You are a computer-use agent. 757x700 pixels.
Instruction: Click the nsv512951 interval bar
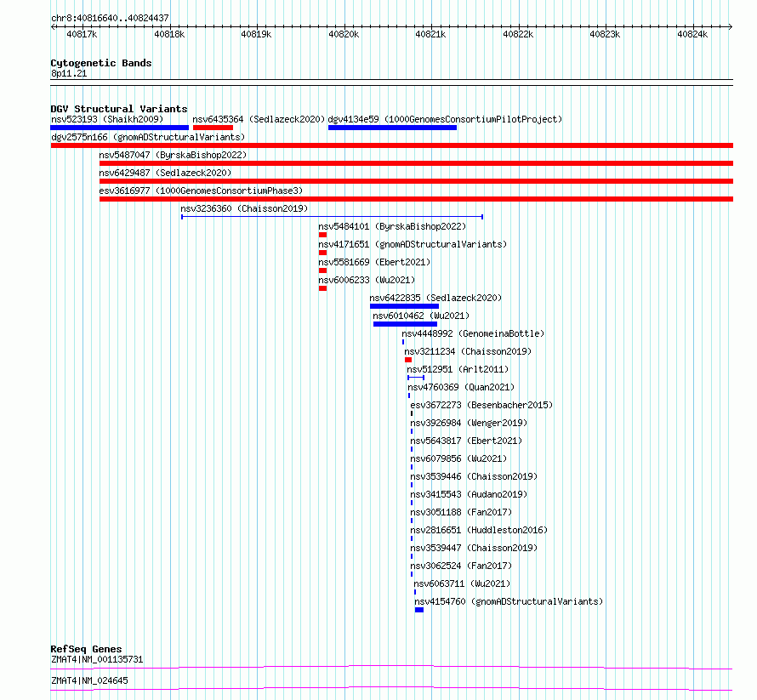point(416,378)
